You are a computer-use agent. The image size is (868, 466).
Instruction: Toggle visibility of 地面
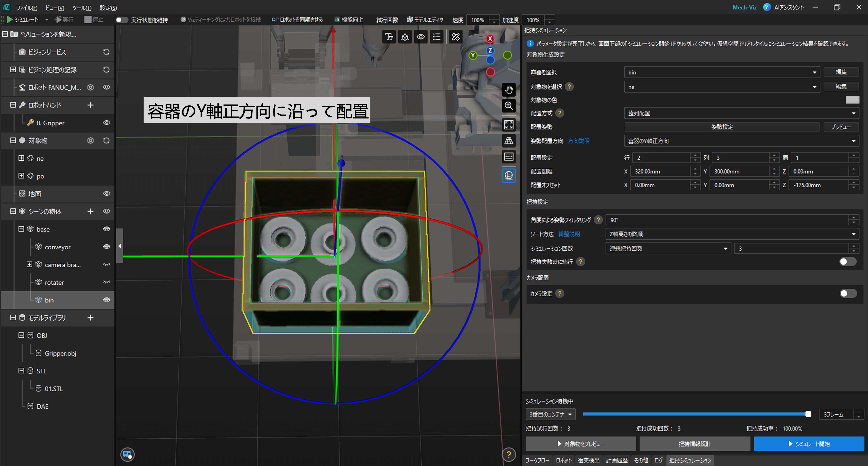[107, 194]
